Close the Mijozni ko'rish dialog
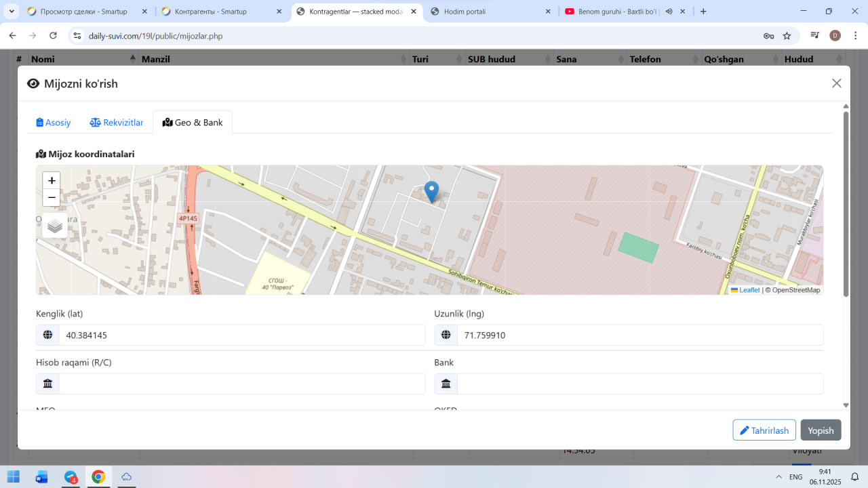868x488 pixels. coord(836,83)
